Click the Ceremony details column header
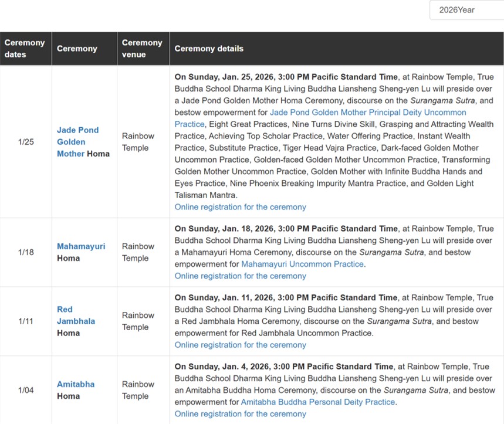This screenshot has width=504, height=424. coord(209,49)
